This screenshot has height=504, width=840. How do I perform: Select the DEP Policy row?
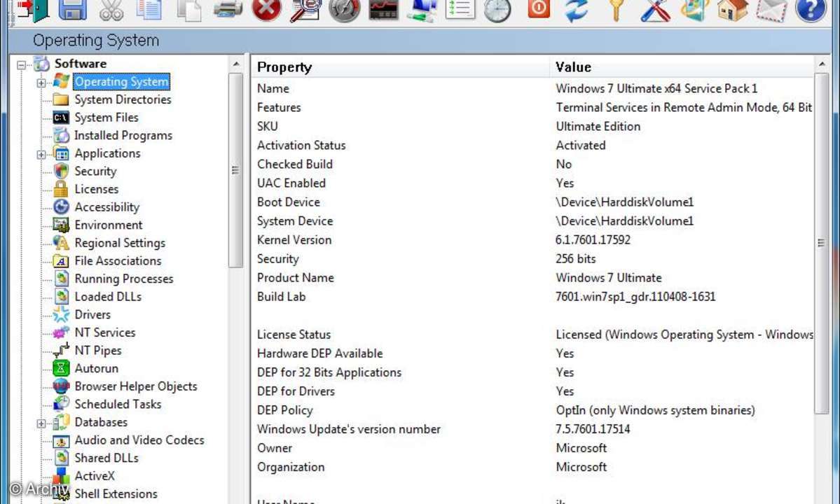tap(532, 410)
